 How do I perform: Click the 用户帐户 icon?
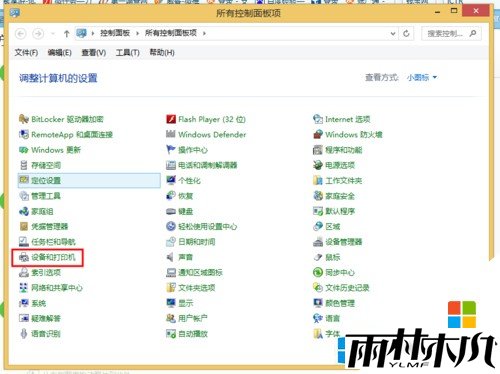click(171, 318)
